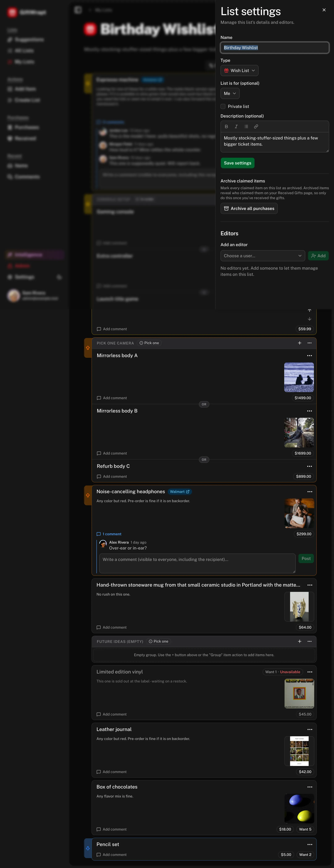Viewport: 334px width, 868px height.
Task: Add comment on Mirrorless body B
Action: [x=112, y=453]
